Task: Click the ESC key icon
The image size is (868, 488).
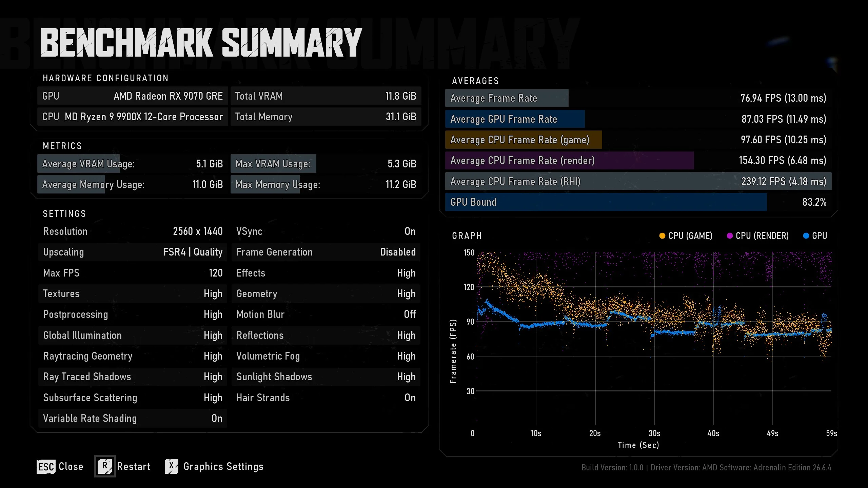Action: pyautogui.click(x=46, y=467)
